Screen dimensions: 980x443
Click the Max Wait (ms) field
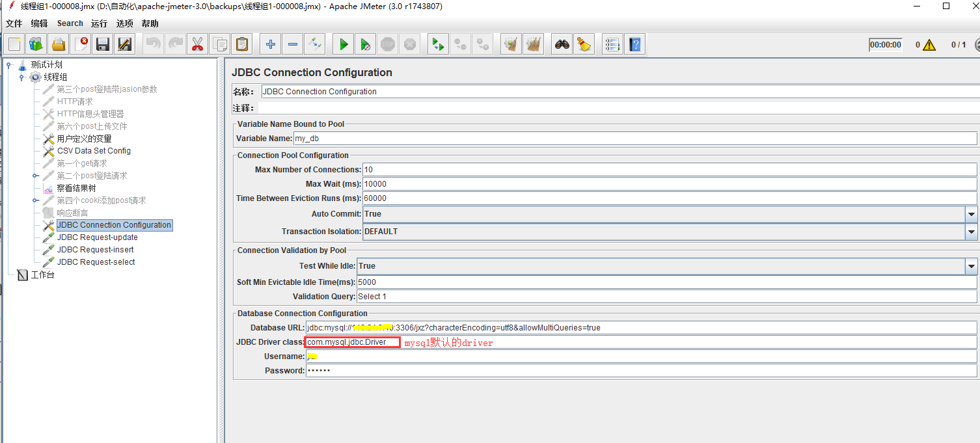pos(670,184)
